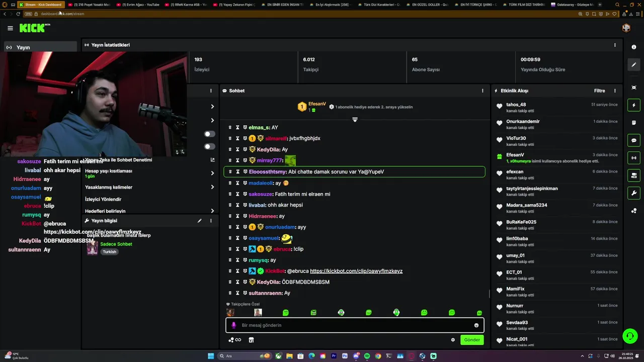
Task: Switch to the Galatasaray - Göztepe browser tab
Action: (573, 5)
